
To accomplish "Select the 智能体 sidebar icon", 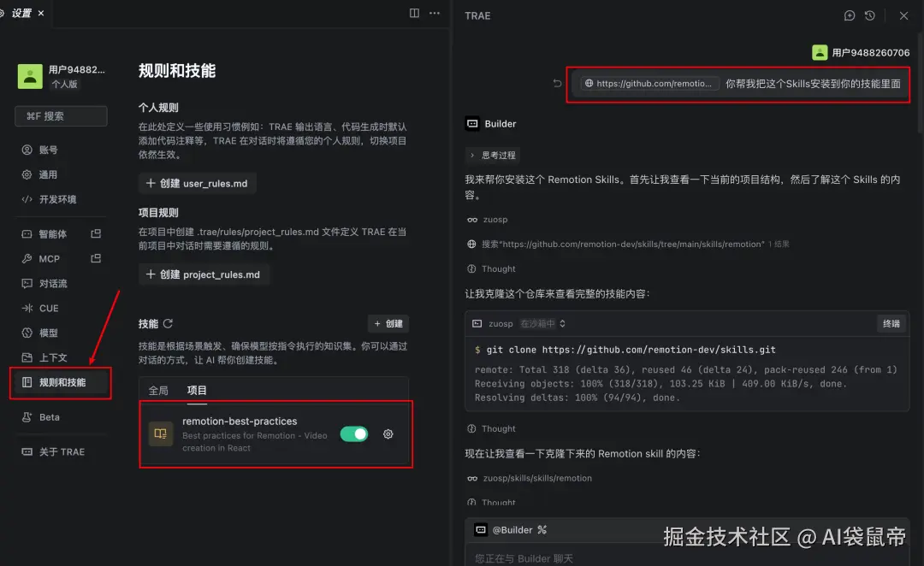I will point(26,233).
